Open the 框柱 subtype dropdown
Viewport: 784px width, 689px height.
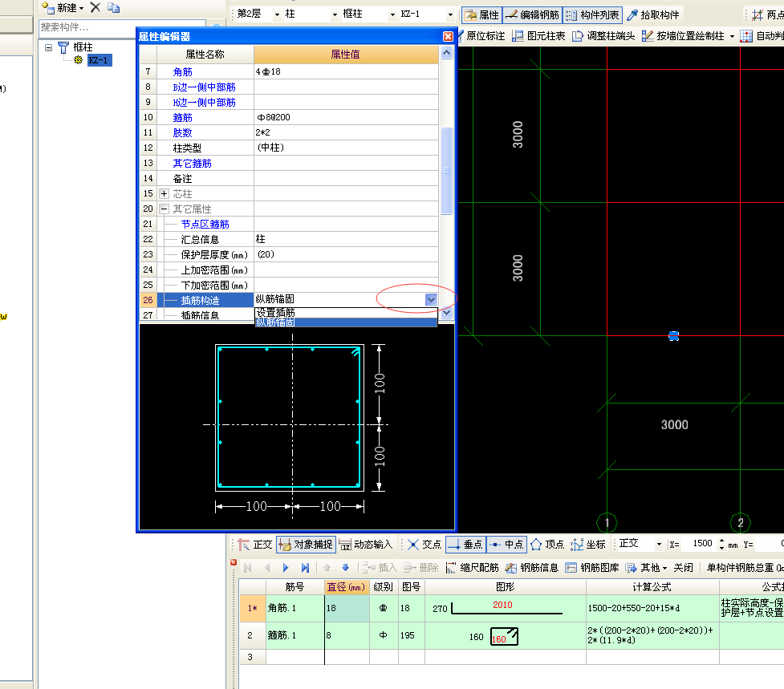click(392, 15)
